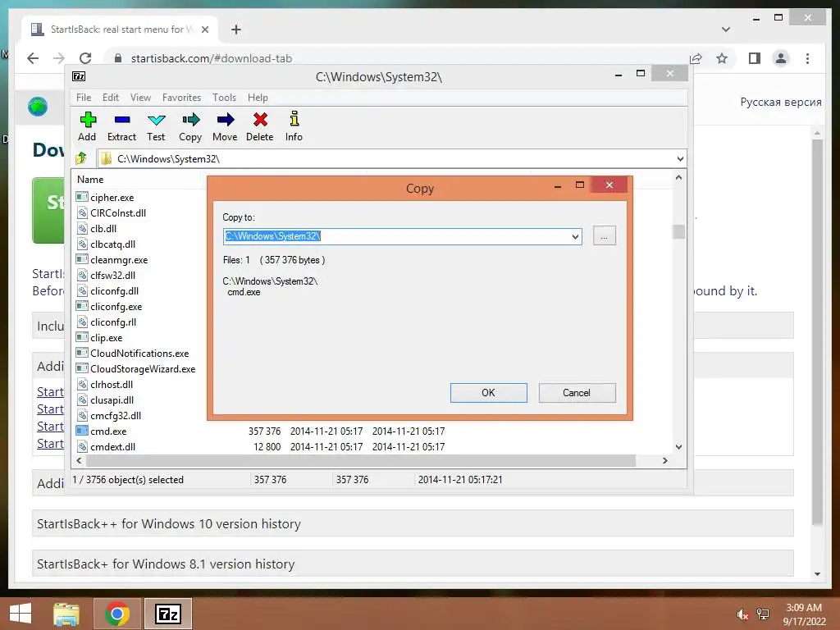Cancel the Copy dialog

577,393
